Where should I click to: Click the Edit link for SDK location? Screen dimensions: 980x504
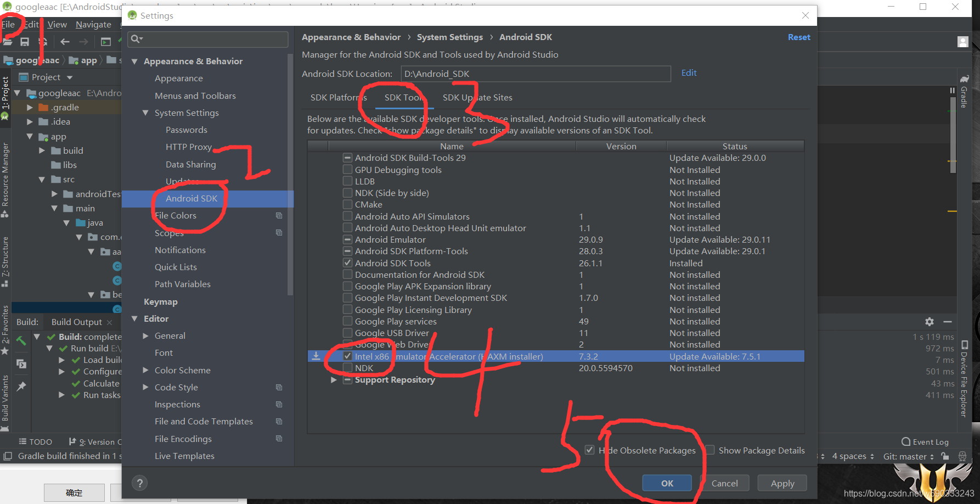pos(689,73)
